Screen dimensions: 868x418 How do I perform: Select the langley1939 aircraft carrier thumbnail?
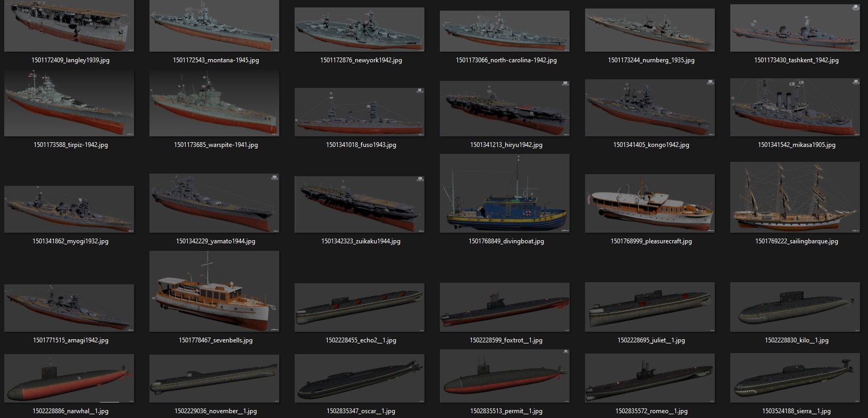(x=69, y=26)
